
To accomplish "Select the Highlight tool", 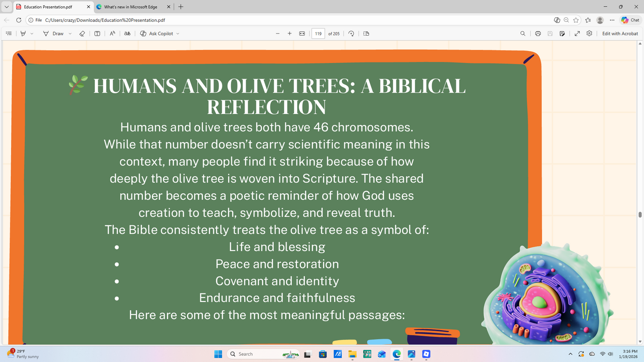I will coord(23,33).
